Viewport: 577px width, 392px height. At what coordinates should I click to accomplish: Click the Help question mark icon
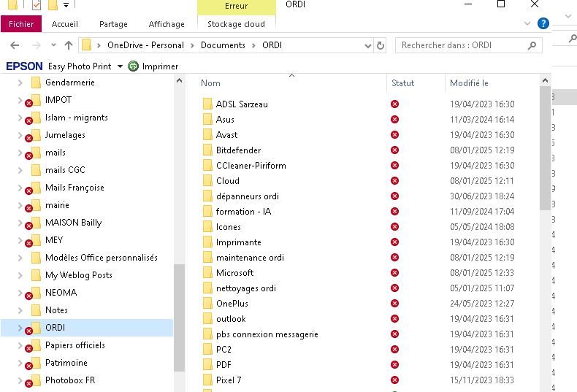click(x=543, y=23)
